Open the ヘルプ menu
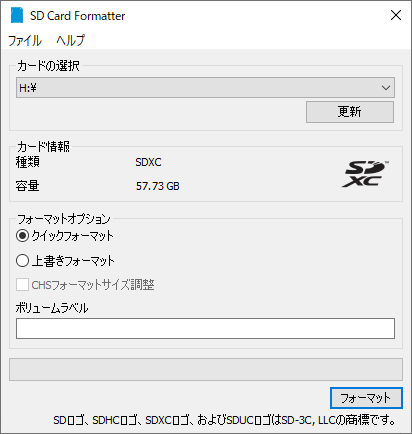412x434 pixels. [x=70, y=41]
